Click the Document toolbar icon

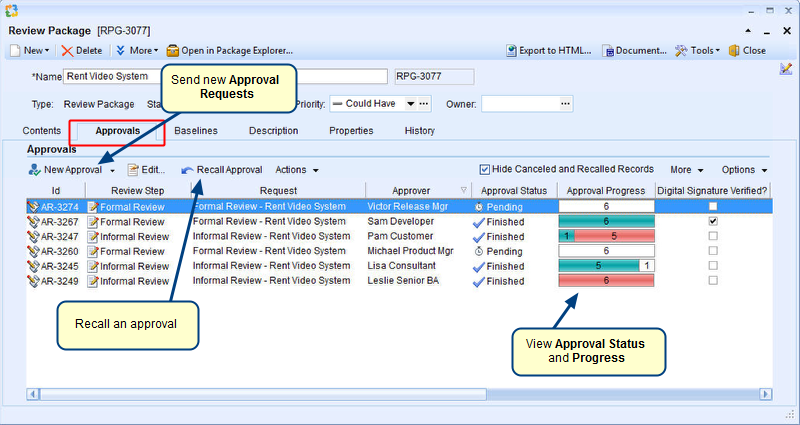point(608,50)
